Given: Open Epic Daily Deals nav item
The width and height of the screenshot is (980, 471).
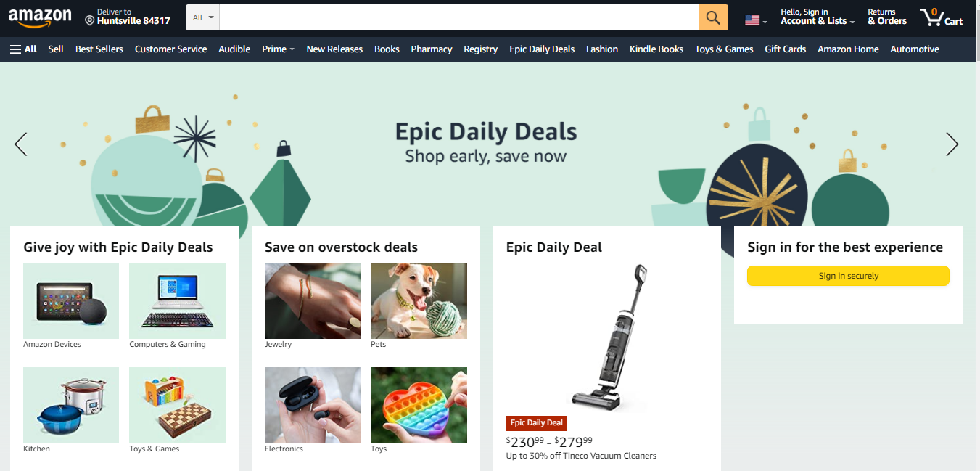Looking at the screenshot, I should 542,49.
